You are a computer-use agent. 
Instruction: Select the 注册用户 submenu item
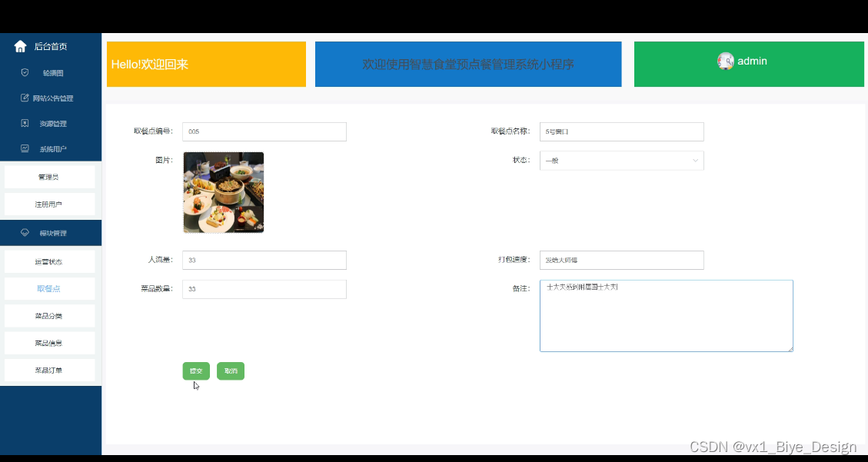click(49, 204)
